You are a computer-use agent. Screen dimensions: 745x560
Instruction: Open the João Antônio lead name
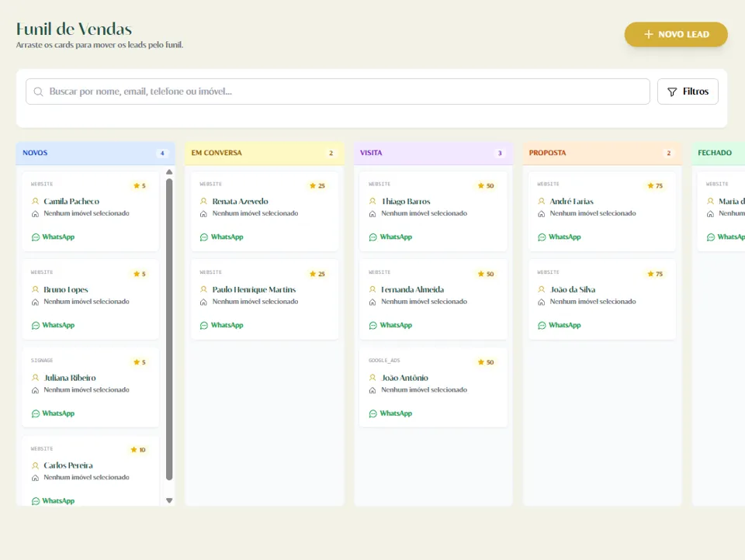(405, 378)
